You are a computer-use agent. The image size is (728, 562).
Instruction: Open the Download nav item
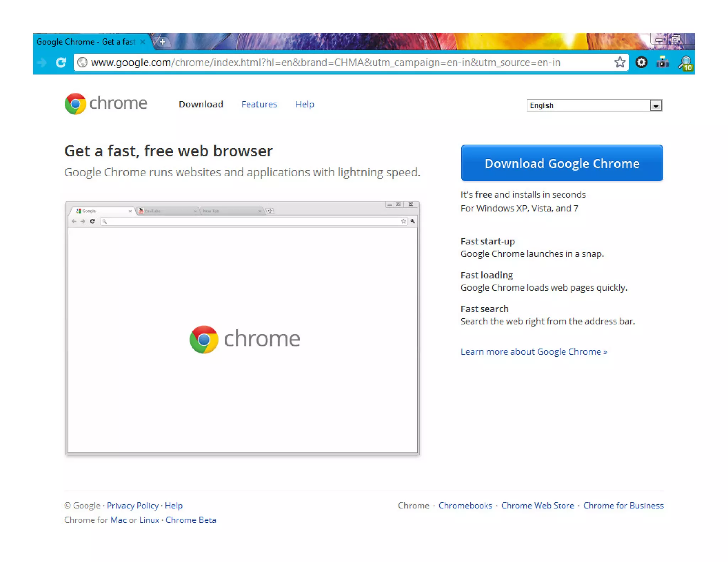pos(201,104)
